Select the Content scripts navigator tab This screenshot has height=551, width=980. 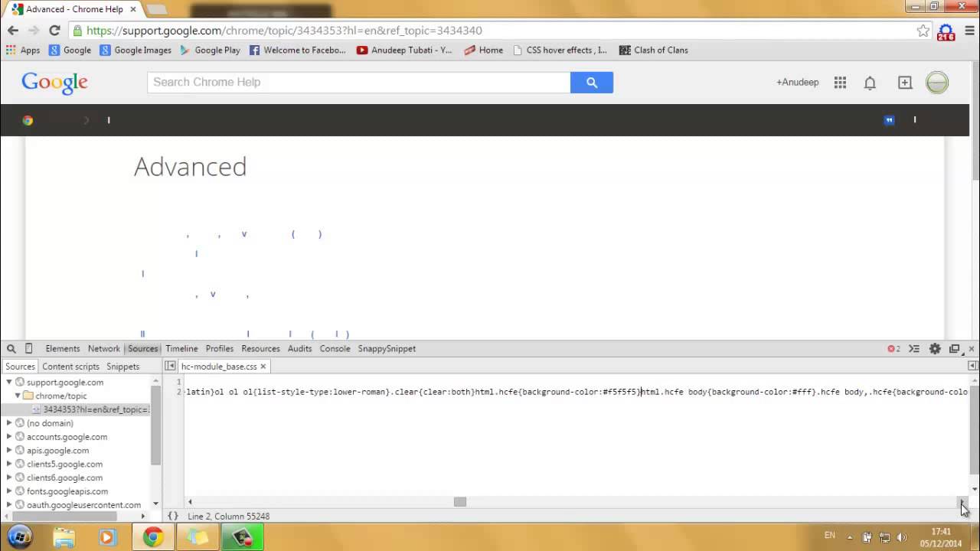pyautogui.click(x=70, y=367)
